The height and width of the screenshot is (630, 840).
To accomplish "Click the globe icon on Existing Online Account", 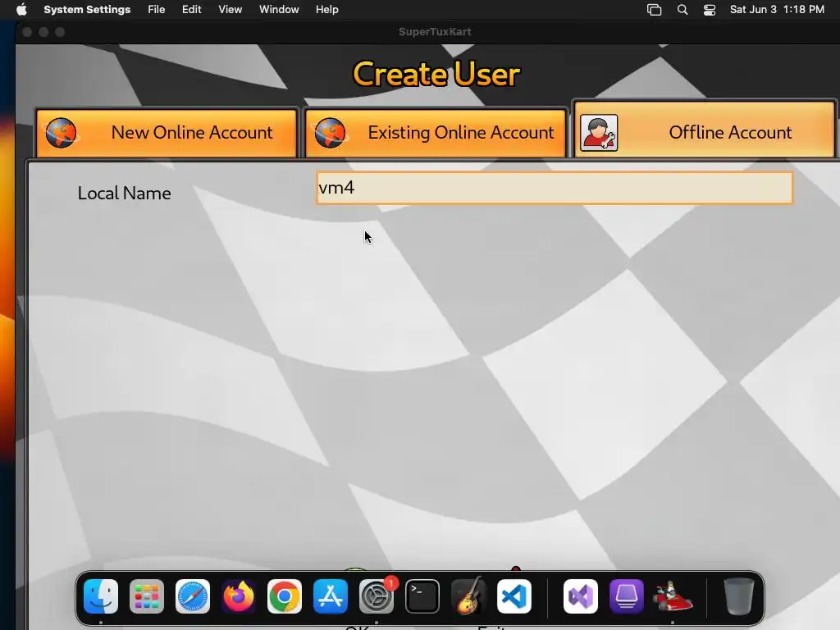I will [x=330, y=133].
